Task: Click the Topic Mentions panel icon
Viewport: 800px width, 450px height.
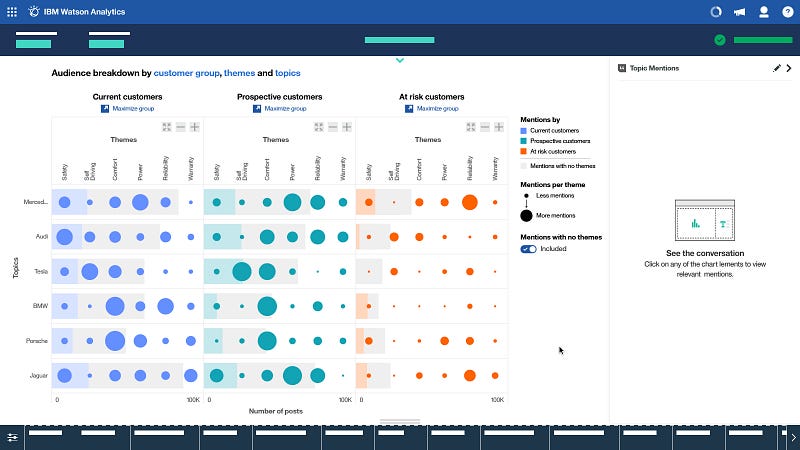Action: point(622,68)
